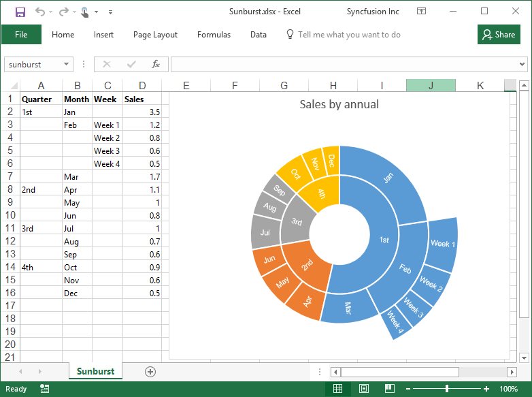Image resolution: width=532 pixels, height=397 pixels.
Task: Click Ready status in status bar
Action: pyautogui.click(x=16, y=389)
